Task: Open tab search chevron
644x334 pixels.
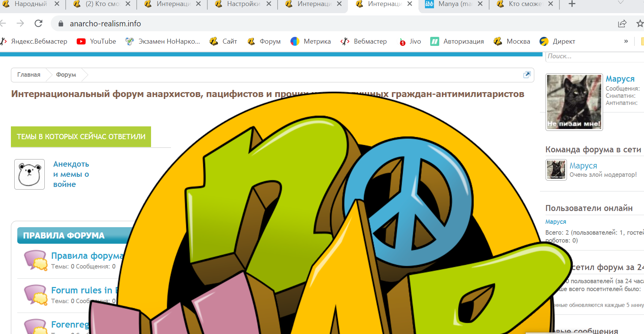Action: 621,3
